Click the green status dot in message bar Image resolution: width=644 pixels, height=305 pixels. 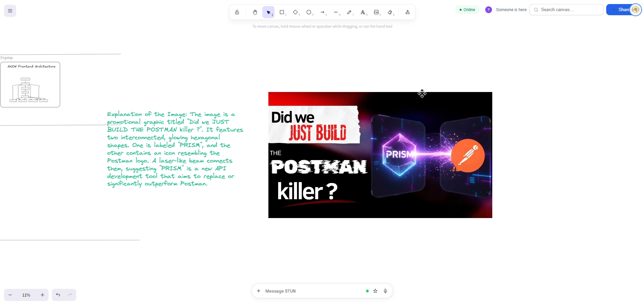367,291
